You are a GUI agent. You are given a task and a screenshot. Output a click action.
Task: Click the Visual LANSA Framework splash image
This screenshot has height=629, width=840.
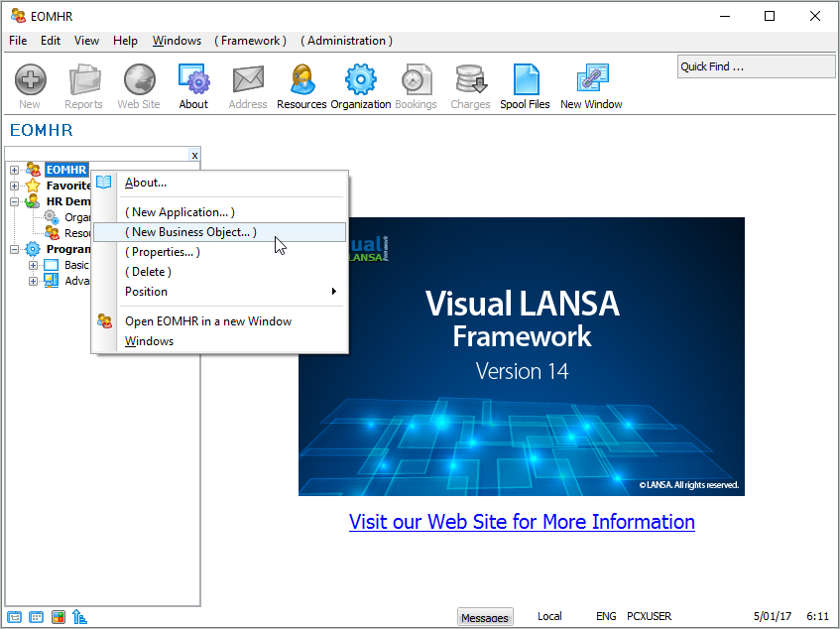pos(522,356)
